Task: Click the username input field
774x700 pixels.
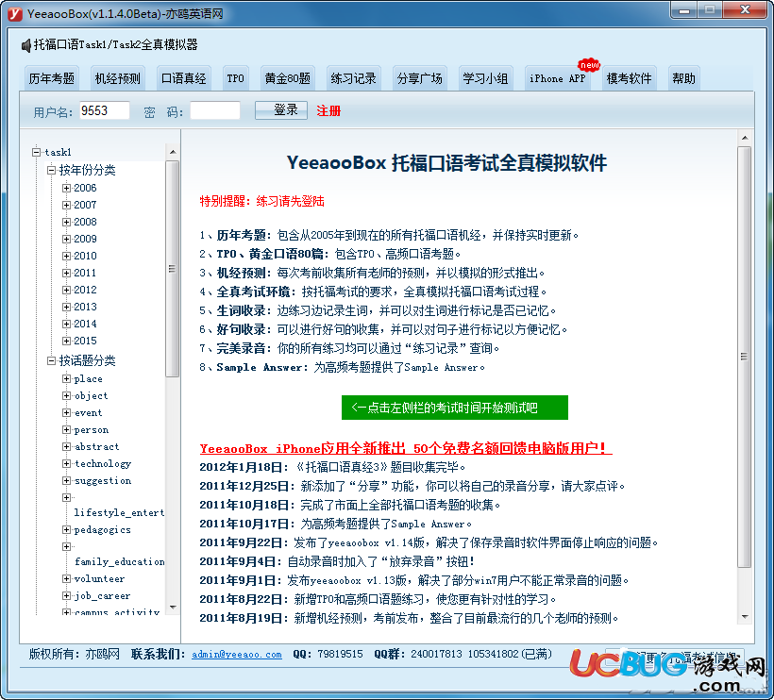Action: [104, 110]
